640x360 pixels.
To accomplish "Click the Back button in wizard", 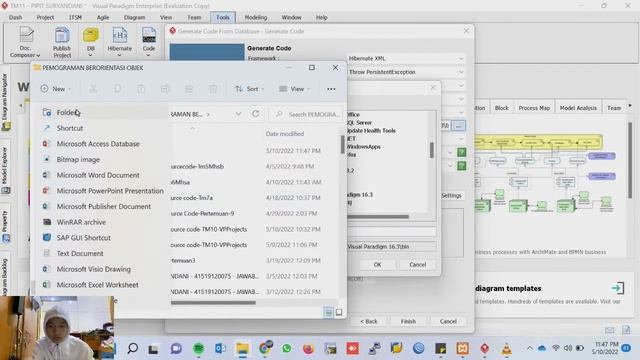I will [369, 321].
